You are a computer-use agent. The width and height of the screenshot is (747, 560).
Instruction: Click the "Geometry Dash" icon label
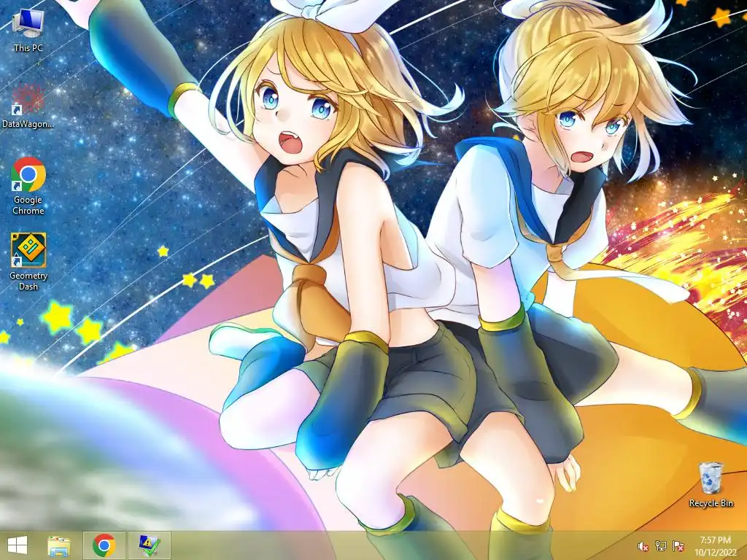[28, 281]
